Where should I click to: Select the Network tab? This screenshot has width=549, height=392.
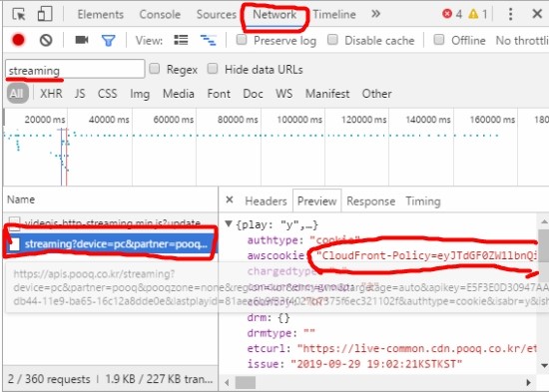click(x=274, y=14)
